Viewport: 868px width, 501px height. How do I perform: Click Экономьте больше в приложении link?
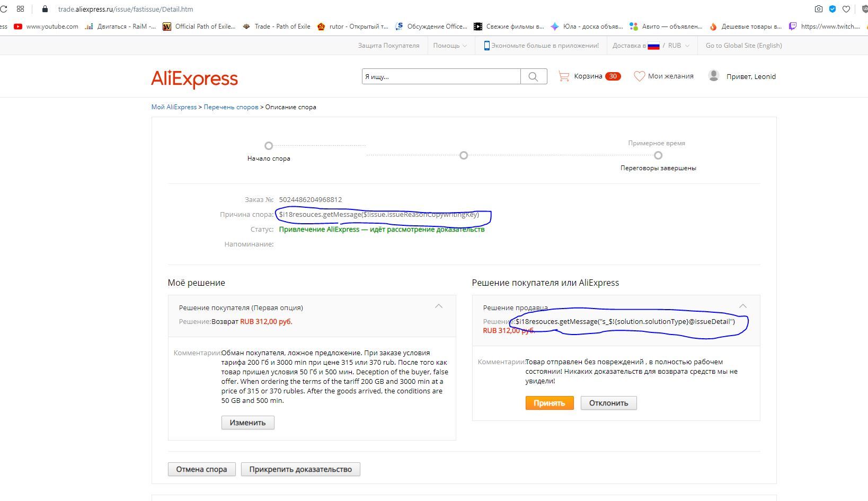point(545,46)
